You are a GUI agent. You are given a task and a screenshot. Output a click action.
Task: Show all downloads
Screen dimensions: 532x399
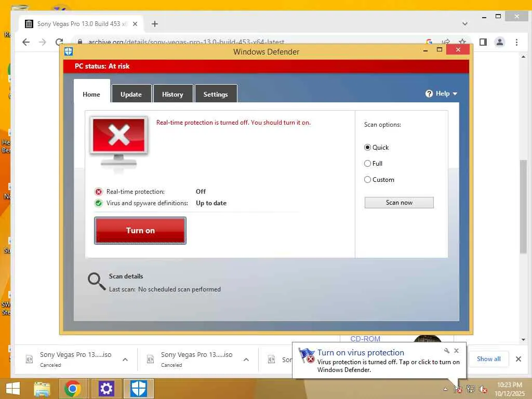[x=488, y=359]
